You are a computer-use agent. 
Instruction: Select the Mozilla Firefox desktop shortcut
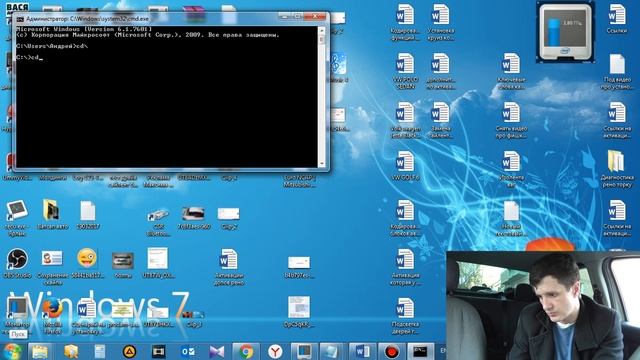coord(53,314)
